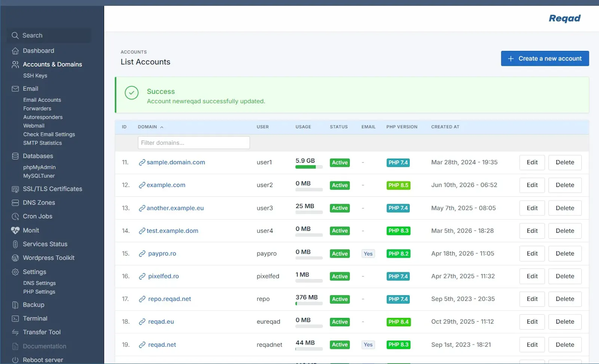Click usage bar for sample.domain.com

pyautogui.click(x=309, y=167)
